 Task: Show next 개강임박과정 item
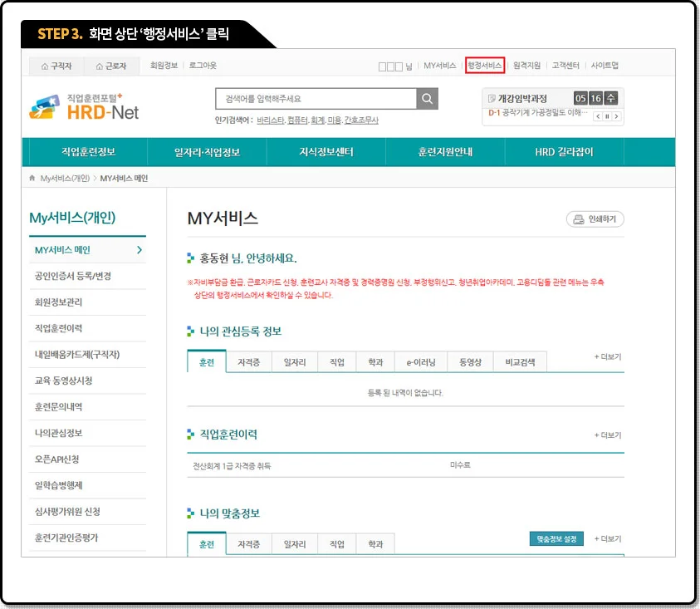click(x=616, y=116)
